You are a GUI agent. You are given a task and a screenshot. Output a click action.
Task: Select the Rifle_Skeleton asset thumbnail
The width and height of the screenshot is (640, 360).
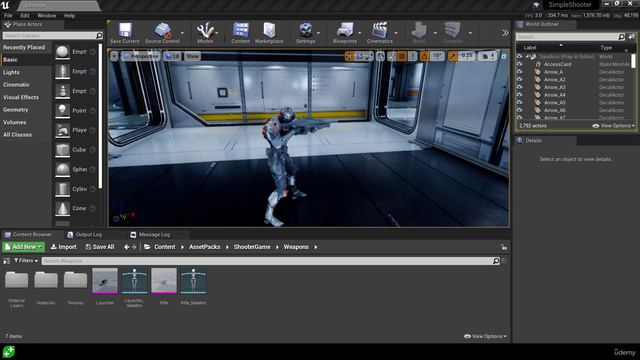pos(193,281)
